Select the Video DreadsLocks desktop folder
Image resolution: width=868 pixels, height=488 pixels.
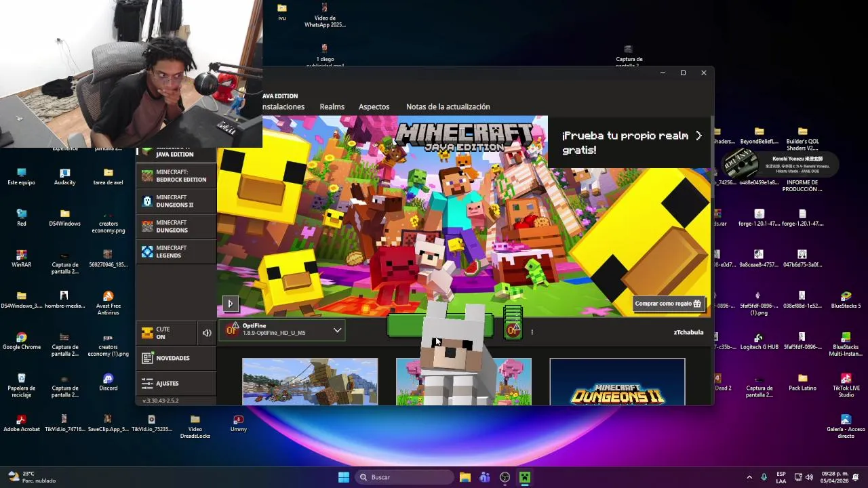(195, 426)
